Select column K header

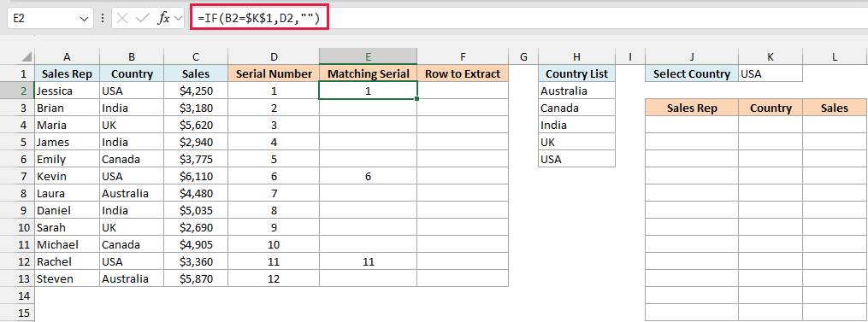click(771, 56)
